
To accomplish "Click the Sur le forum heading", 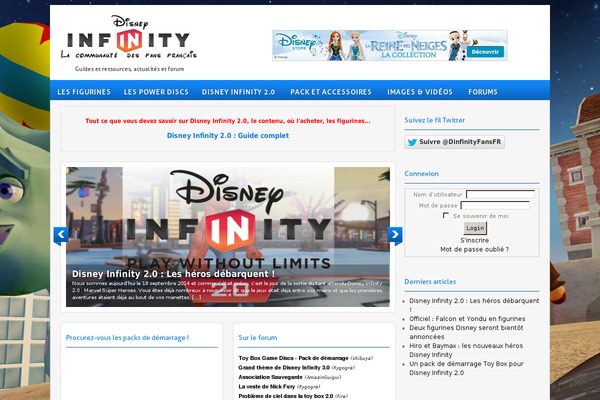I will 258,338.
